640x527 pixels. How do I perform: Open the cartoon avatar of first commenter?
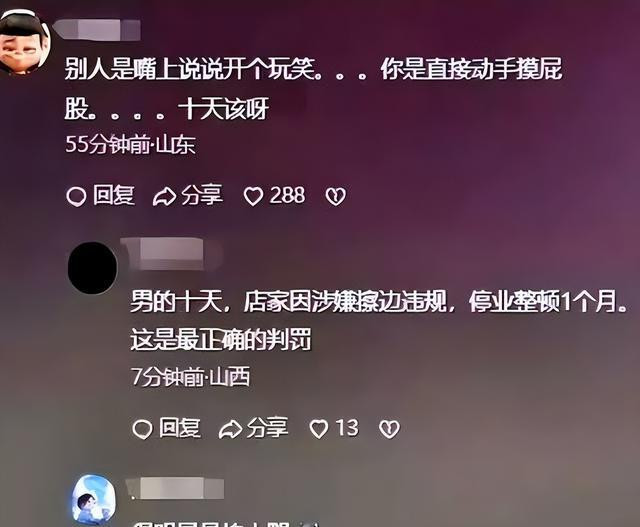[x=24, y=43]
